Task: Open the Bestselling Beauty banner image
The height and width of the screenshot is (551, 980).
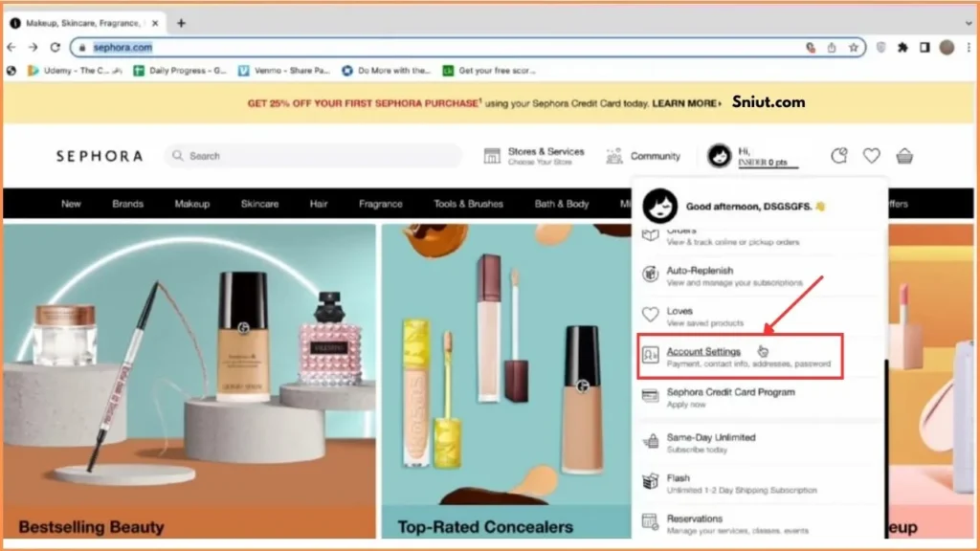Action: (x=189, y=383)
